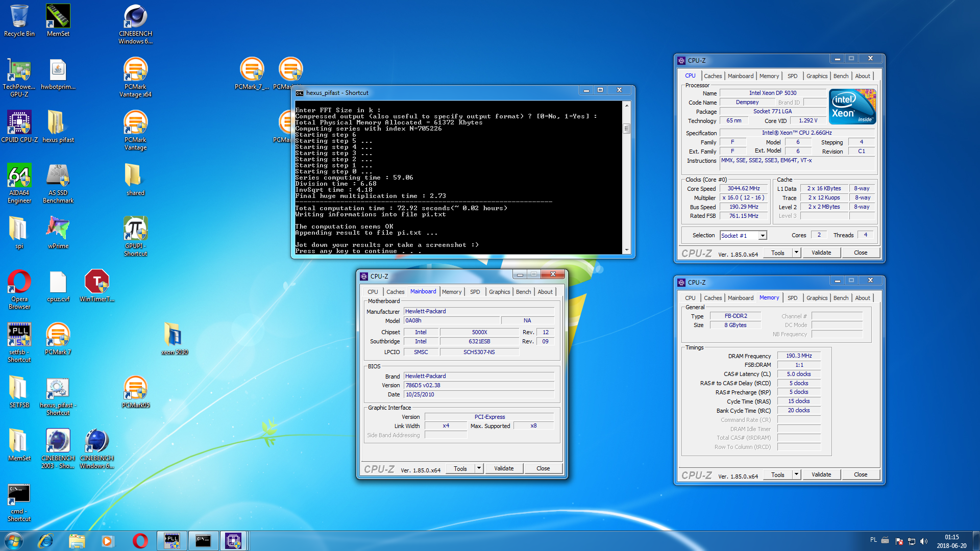Image resolution: width=980 pixels, height=551 pixels.
Task: Click the console scrollbar up arrow
Action: [627, 105]
